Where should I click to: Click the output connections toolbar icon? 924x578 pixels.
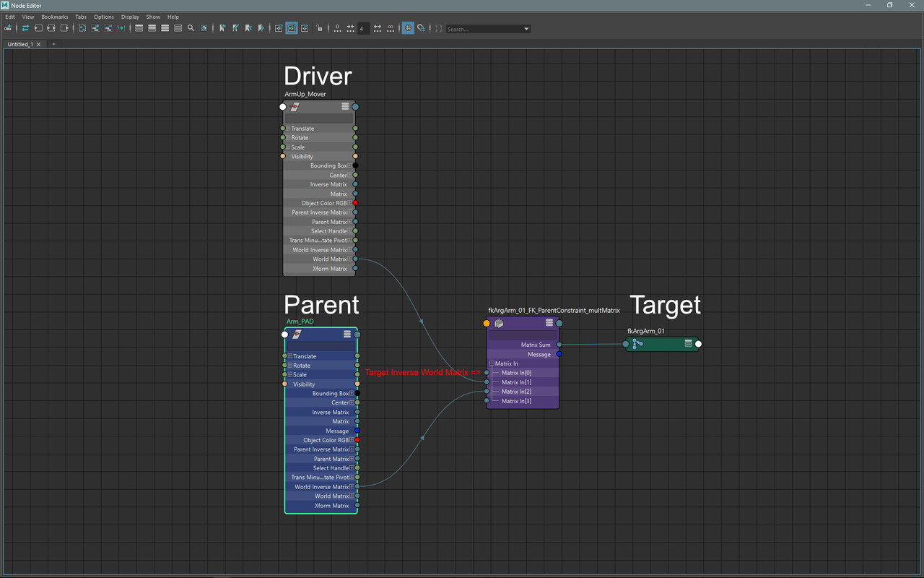tap(64, 28)
